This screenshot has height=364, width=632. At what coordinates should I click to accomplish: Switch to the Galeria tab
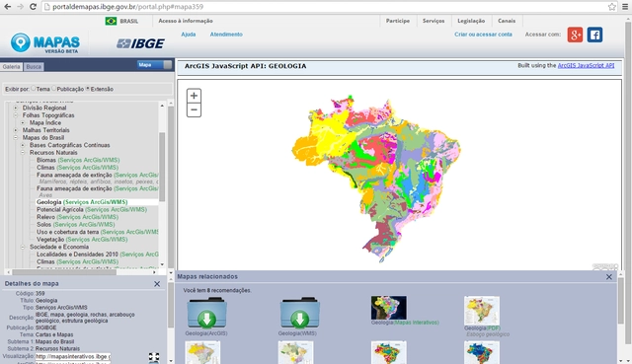pyautogui.click(x=11, y=67)
